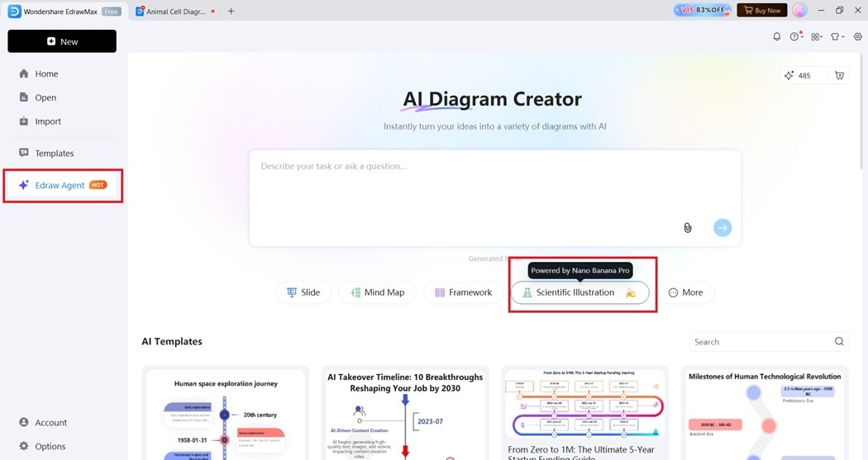Screen dimensions: 868x460
Task: Select Scientific Illustration option
Action: 579,292
